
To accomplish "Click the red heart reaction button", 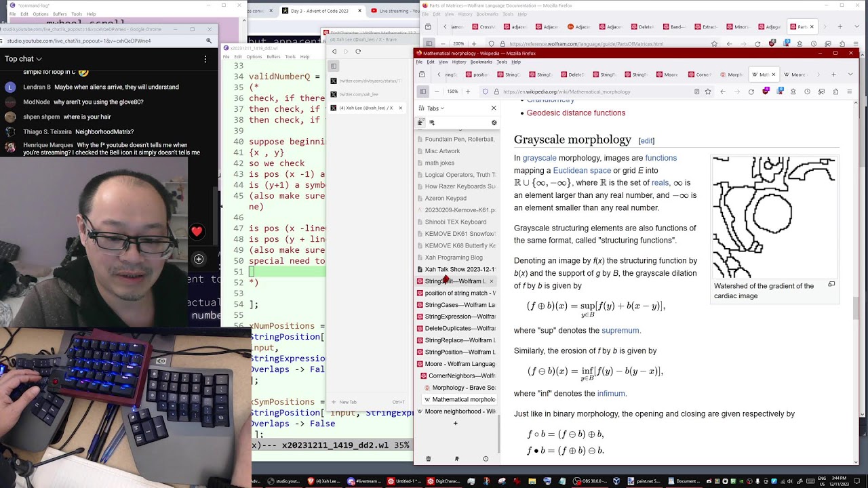I will 197,232.
